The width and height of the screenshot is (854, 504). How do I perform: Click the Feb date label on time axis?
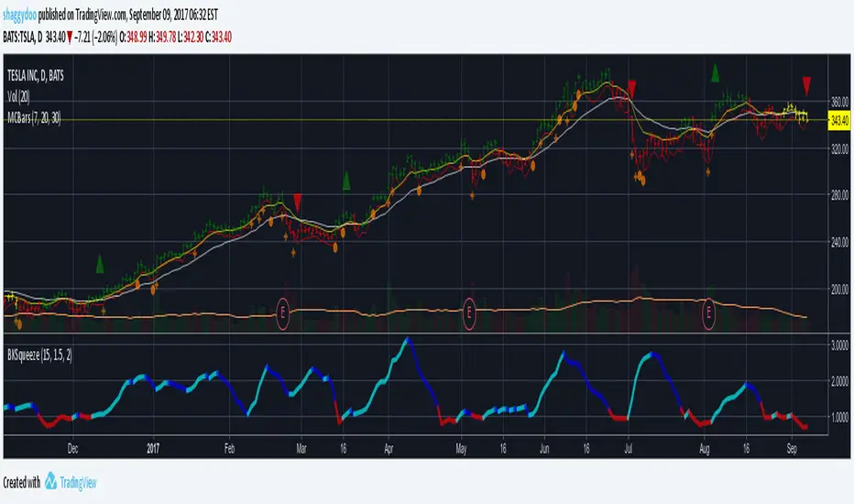click(229, 449)
